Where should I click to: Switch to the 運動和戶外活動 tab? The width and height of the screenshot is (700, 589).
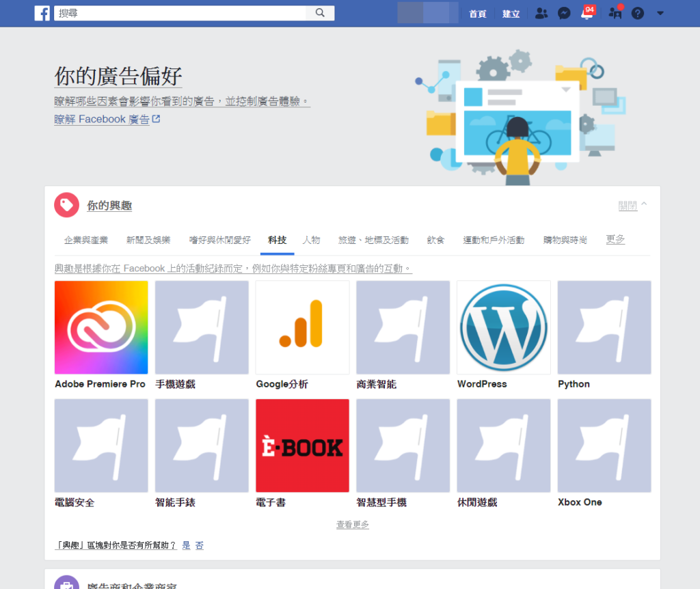click(494, 240)
